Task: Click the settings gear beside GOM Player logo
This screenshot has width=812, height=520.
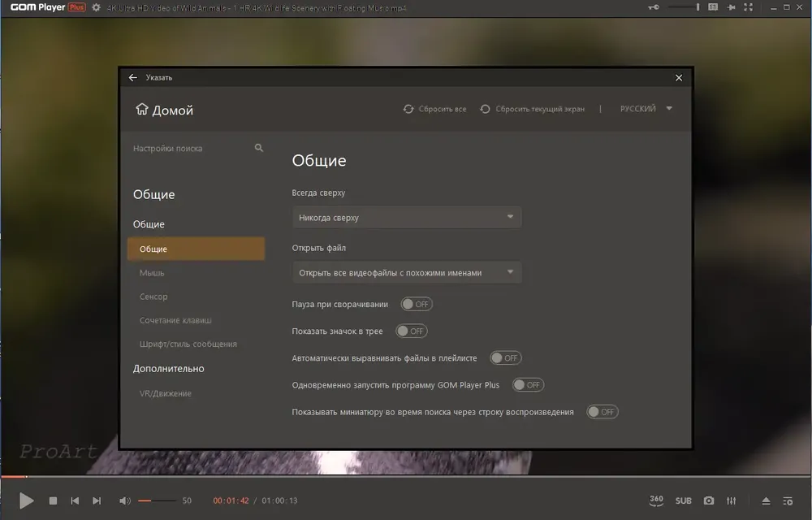Action: 97,8
